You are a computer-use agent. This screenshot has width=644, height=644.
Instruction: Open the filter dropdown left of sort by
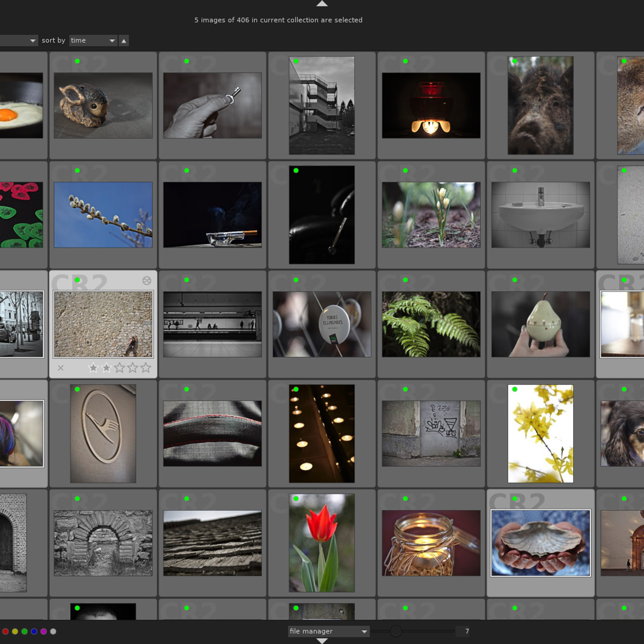19,41
